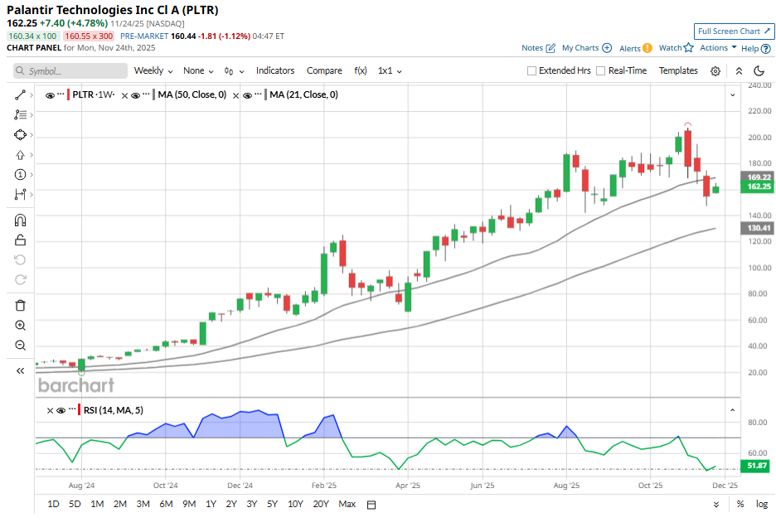Click the Full Screen Chart button
The width and height of the screenshot is (776, 532).
734,31
